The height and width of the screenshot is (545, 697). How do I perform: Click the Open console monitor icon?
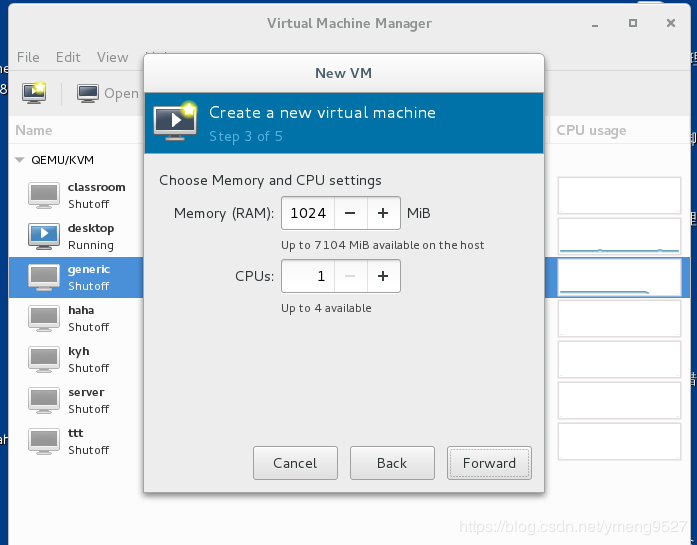[88, 93]
